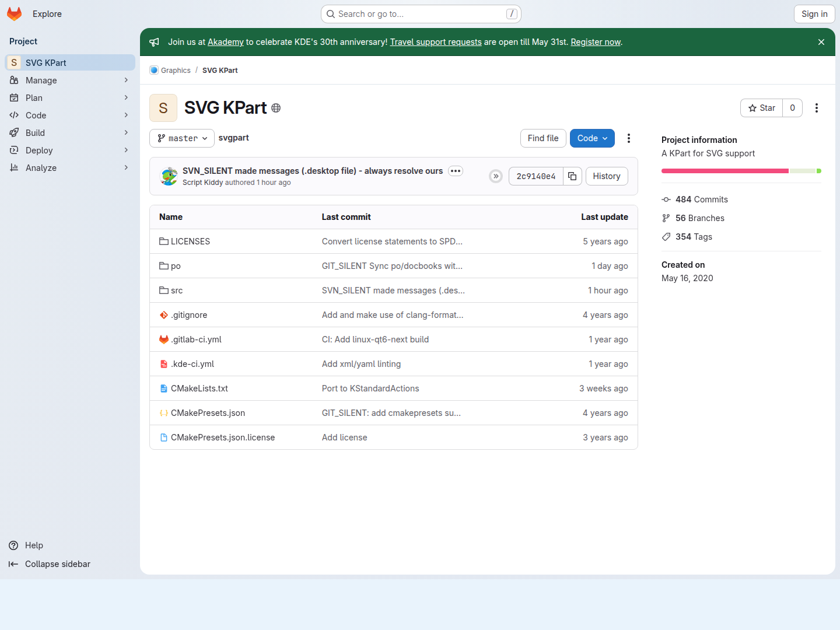This screenshot has width=840, height=630.
Task: Click the CMakePresets.json braces icon
Action: pos(164,413)
